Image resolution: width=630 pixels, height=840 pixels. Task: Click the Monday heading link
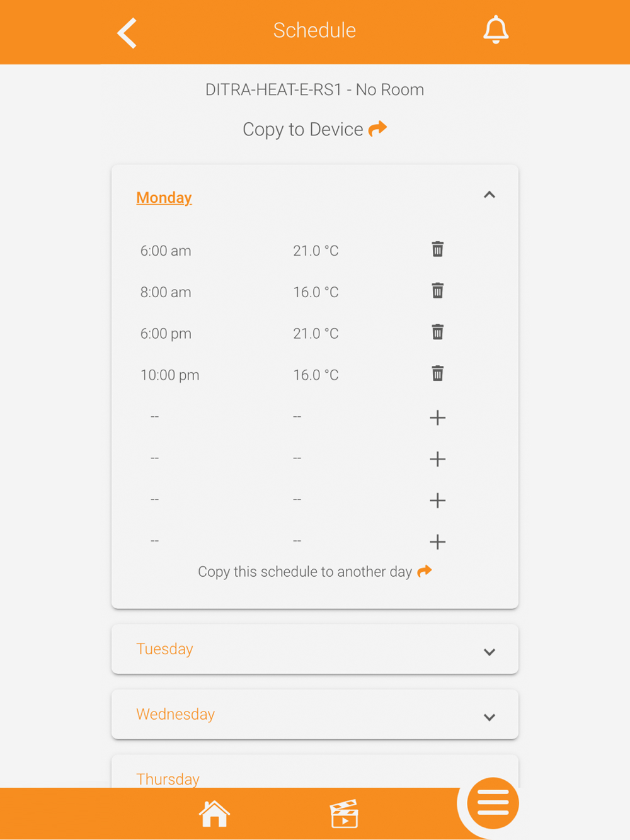tap(164, 198)
